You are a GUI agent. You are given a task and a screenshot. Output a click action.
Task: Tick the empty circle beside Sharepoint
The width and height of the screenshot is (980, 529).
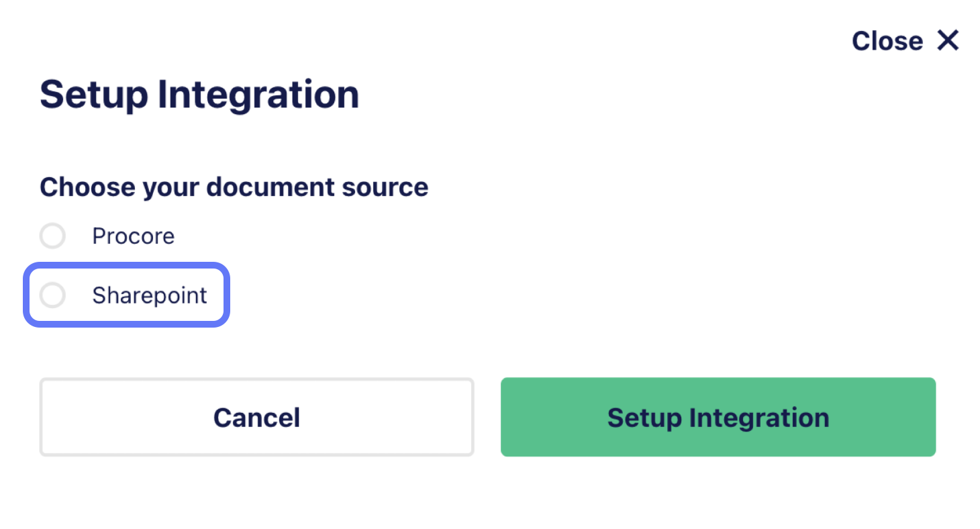(52, 295)
